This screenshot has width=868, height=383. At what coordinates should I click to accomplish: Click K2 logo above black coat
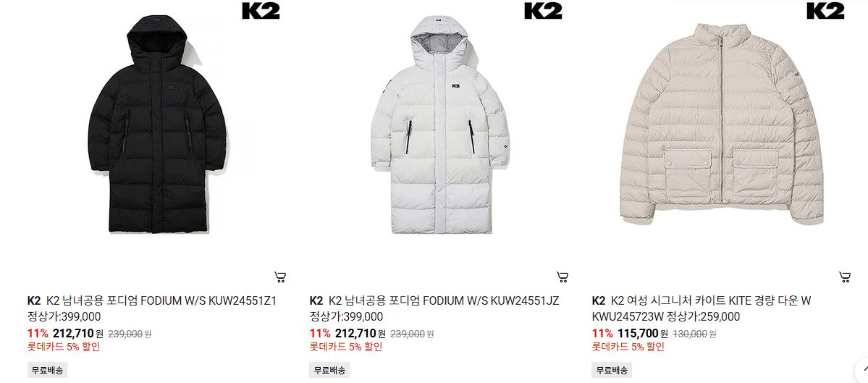point(261,11)
